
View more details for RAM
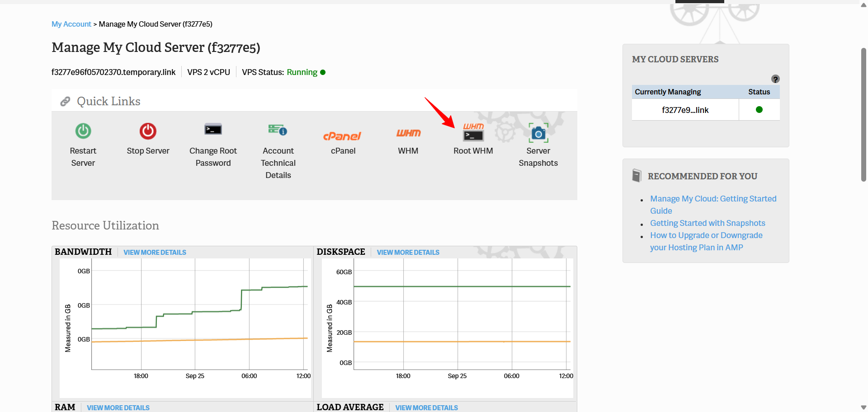118,407
